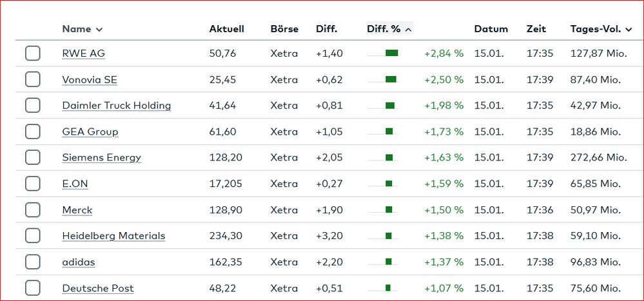Click the green change bar for Deutsche Post

(388, 288)
